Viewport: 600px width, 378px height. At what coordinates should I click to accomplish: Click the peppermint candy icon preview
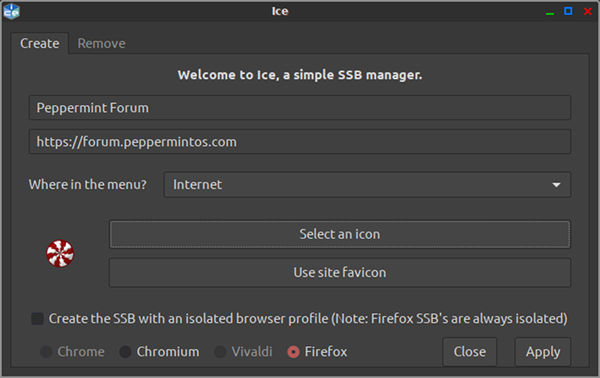60,253
